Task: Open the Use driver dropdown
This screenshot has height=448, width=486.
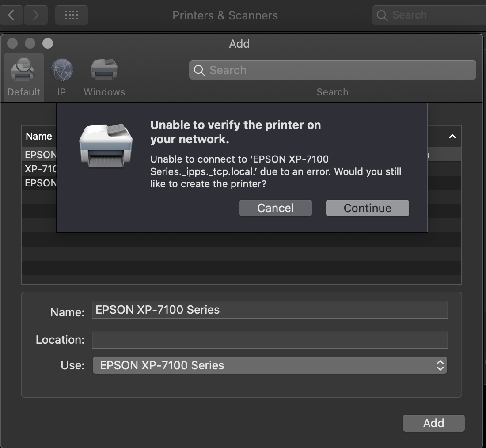Action: [270, 365]
